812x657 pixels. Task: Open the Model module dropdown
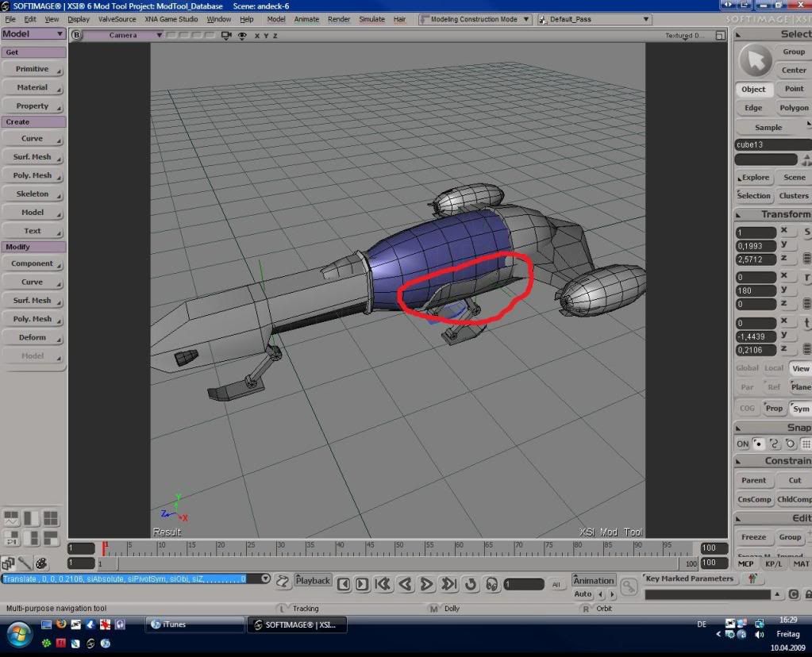pos(33,33)
